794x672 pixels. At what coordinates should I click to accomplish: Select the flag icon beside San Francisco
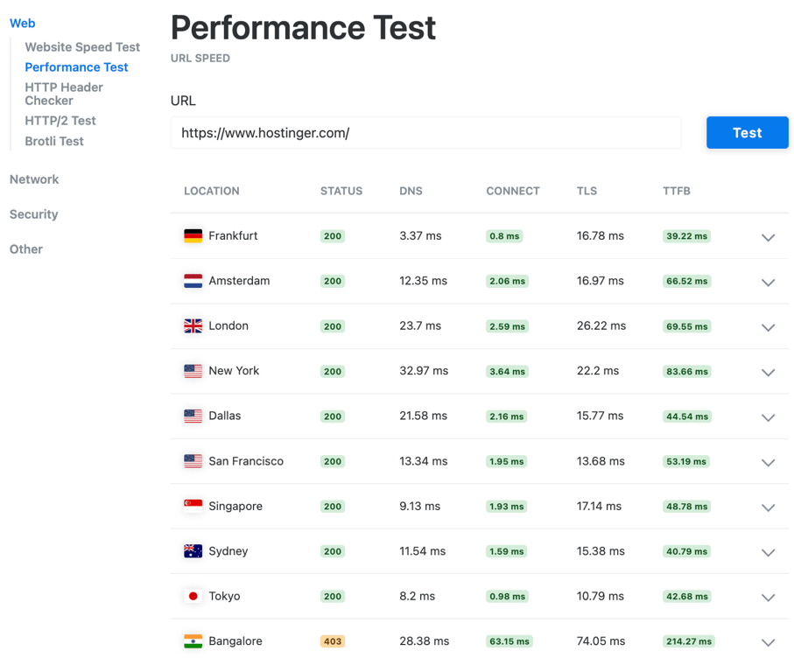193,461
